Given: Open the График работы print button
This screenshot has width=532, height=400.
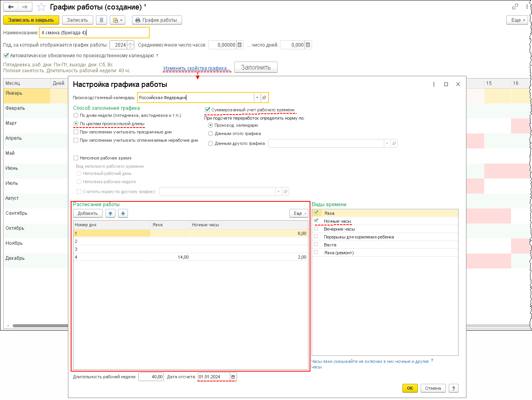Looking at the screenshot, I should pyautogui.click(x=157, y=20).
